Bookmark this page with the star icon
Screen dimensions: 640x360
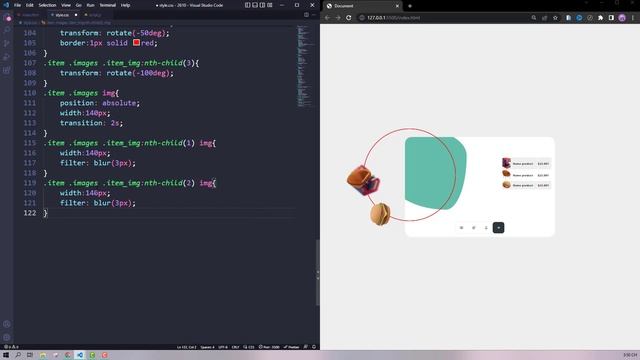point(555,18)
